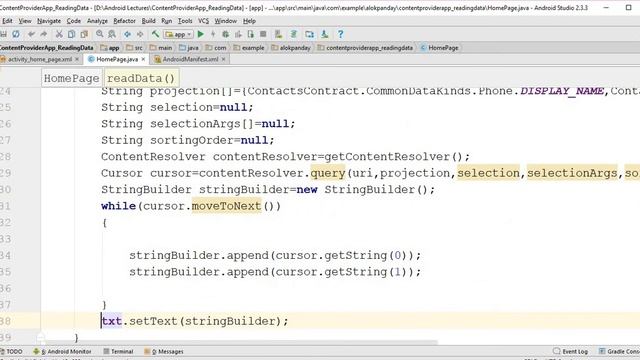
Task: Click the main folder breadcrumb
Action: (x=161, y=48)
